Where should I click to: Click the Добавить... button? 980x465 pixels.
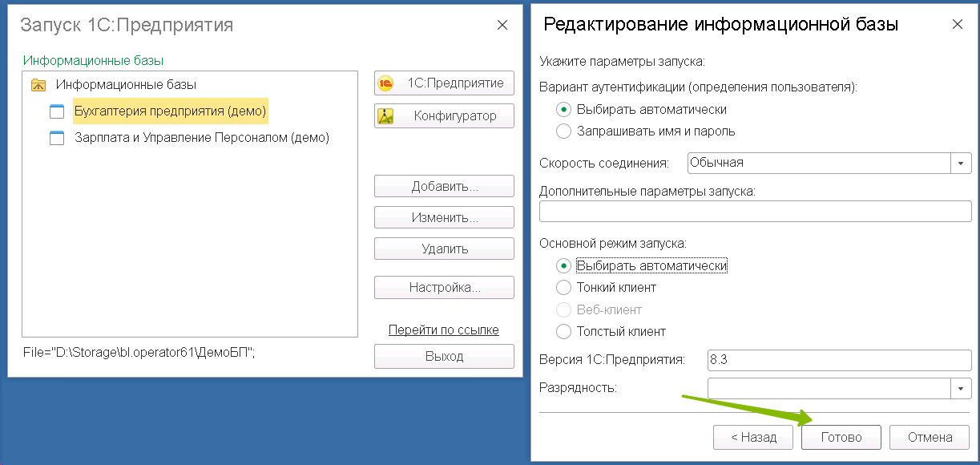point(444,186)
